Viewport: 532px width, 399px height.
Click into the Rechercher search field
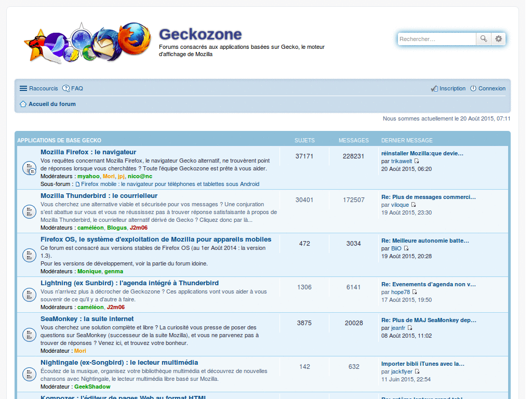437,38
